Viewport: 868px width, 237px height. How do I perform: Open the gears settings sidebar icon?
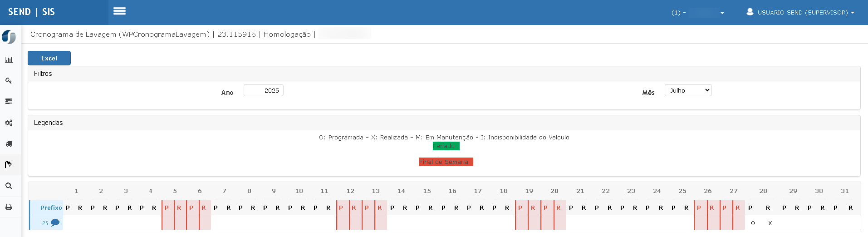click(x=9, y=123)
